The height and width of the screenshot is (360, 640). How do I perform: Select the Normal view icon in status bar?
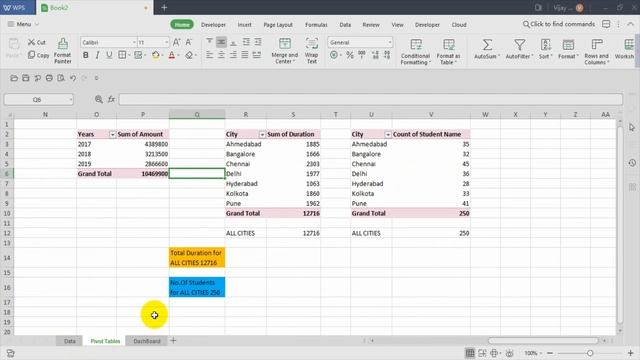pos(470,353)
